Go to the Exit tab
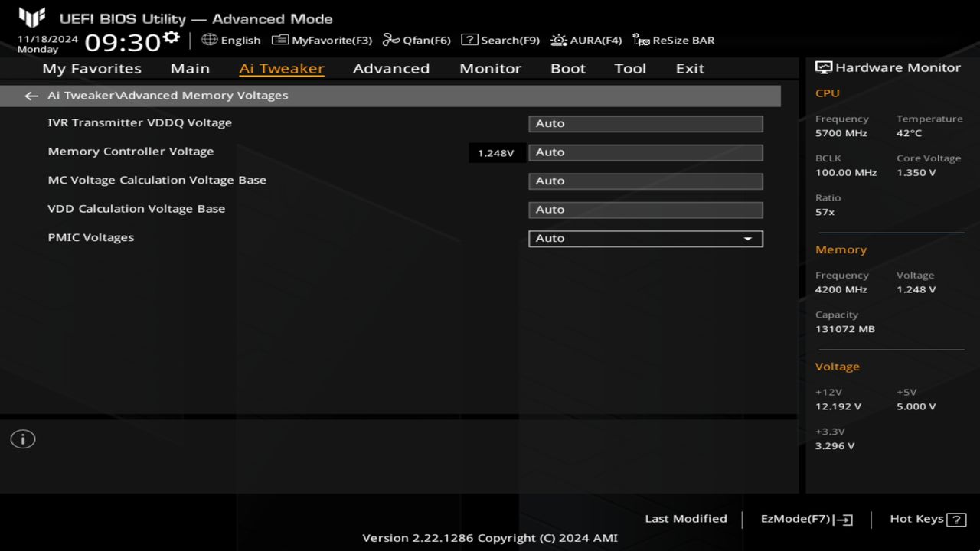This screenshot has height=551, width=980. click(690, 68)
